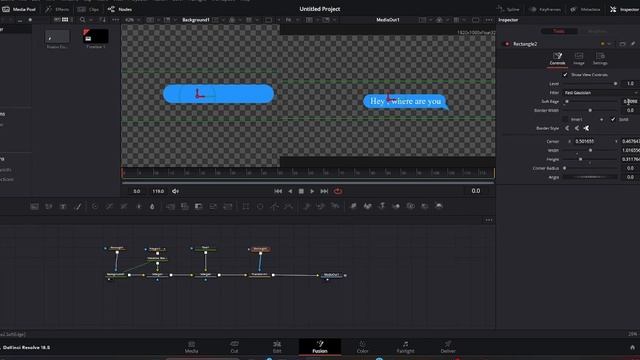Add a Blur droplet tool from toolbar
Screen dimensions: 640x360
point(152,207)
